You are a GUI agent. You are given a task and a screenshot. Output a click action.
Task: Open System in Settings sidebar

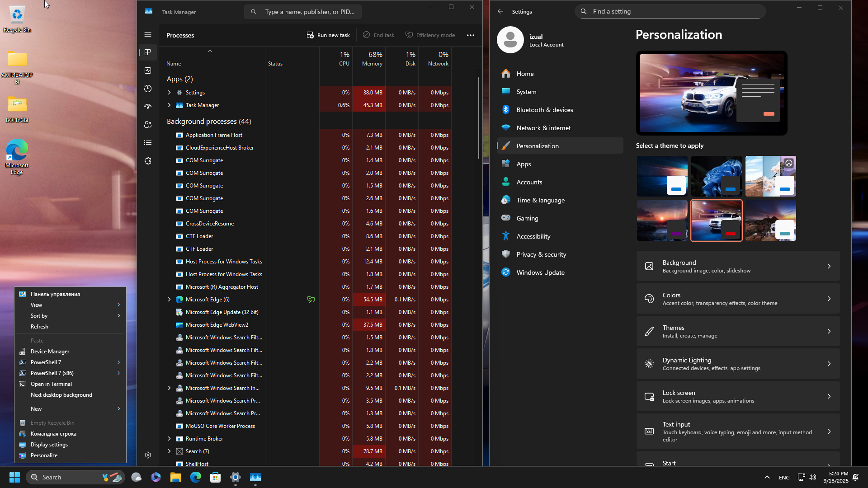click(560, 92)
